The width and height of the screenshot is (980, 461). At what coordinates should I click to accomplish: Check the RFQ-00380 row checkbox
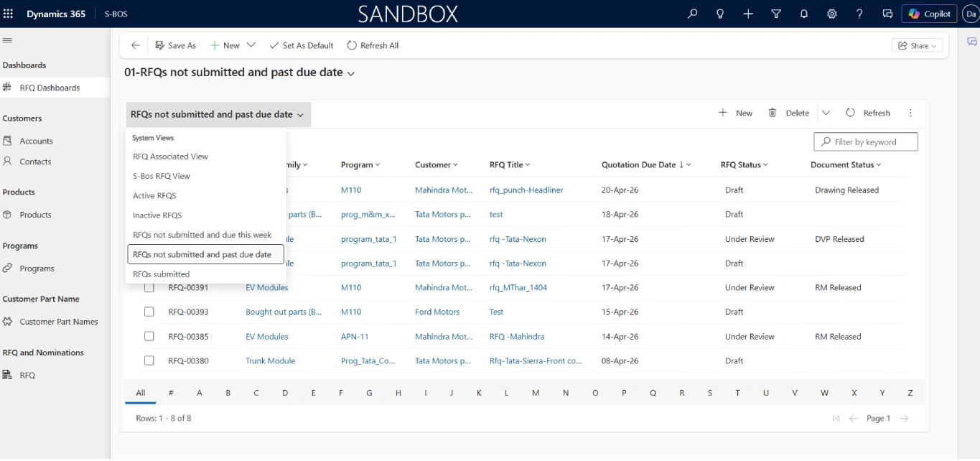tap(149, 360)
